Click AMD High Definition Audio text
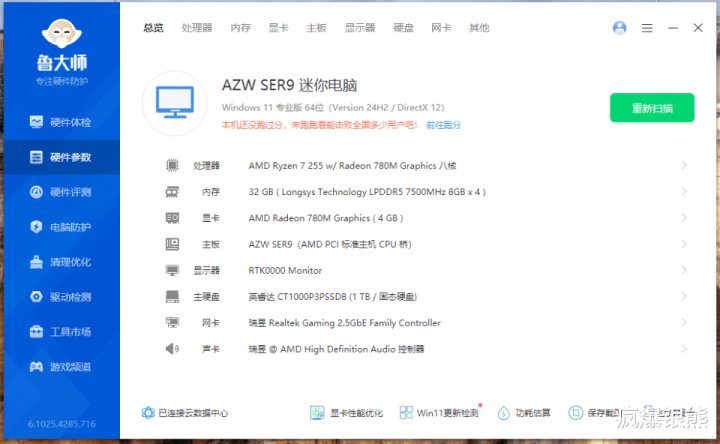Viewport: 720px width, 444px height. point(336,349)
